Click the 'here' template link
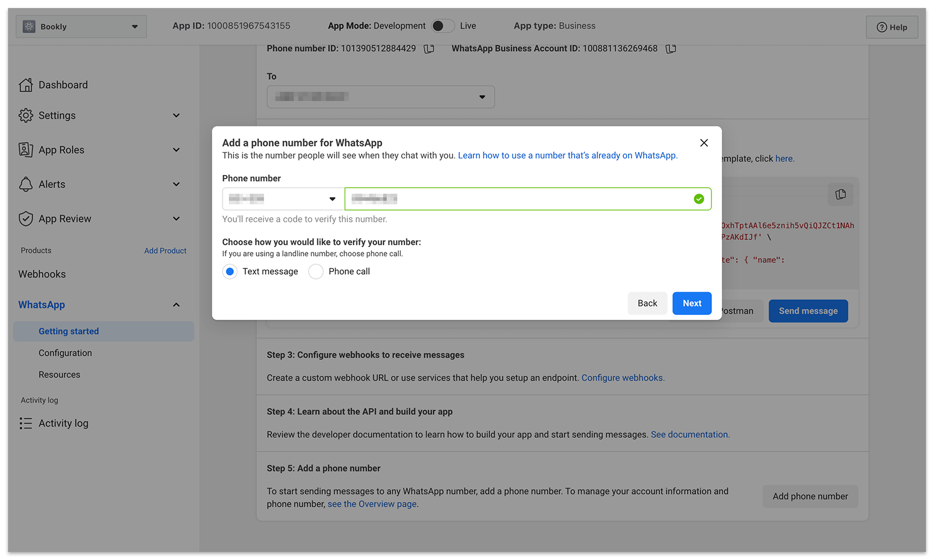Screen dimensions: 934x560 pos(784,159)
